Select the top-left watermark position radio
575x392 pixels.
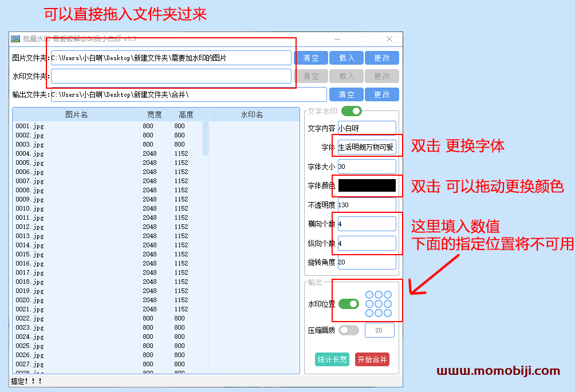click(369, 295)
